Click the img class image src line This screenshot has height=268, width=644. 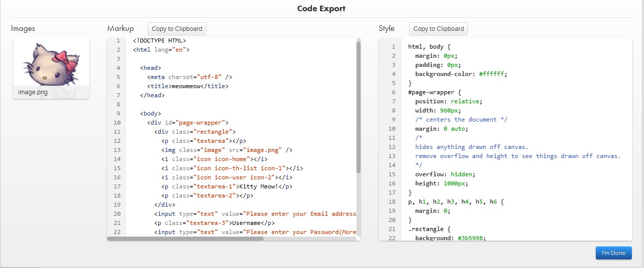(x=227, y=150)
